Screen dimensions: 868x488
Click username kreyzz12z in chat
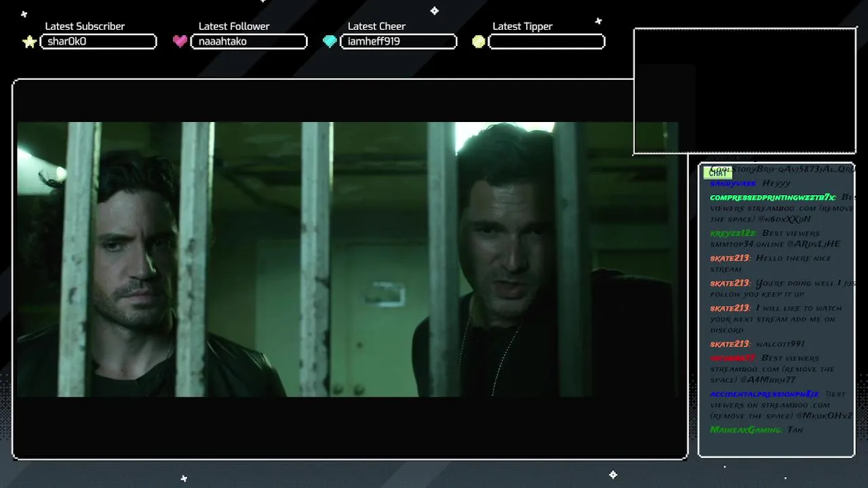click(x=733, y=233)
